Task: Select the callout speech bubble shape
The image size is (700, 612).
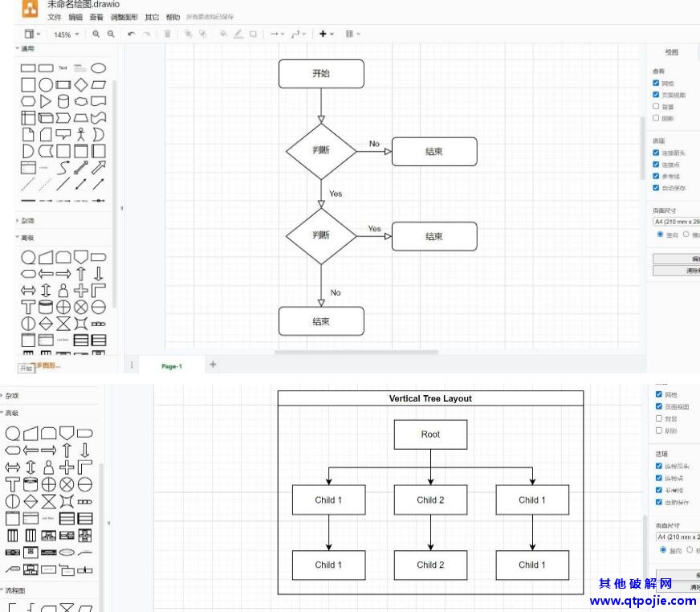Action: coord(63,134)
